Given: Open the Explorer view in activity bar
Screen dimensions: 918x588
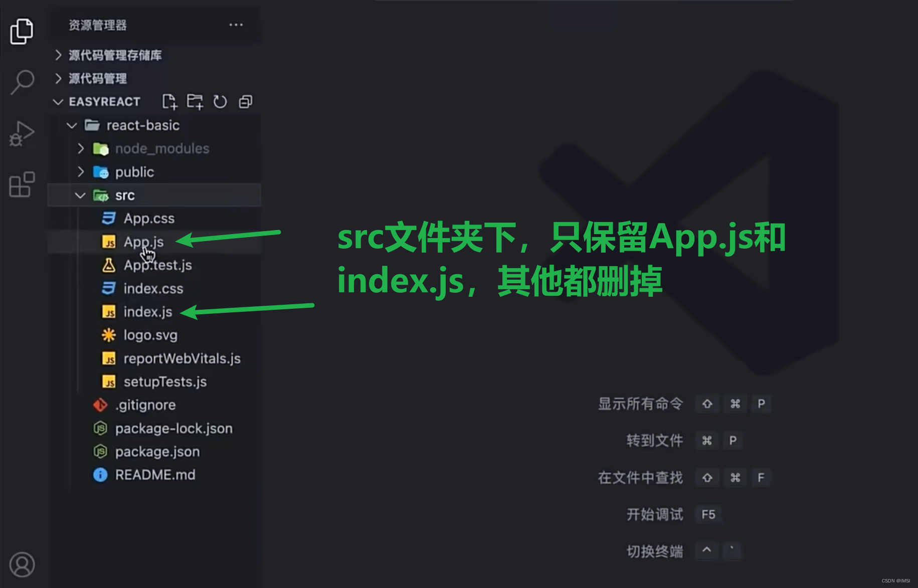Looking at the screenshot, I should [x=22, y=31].
